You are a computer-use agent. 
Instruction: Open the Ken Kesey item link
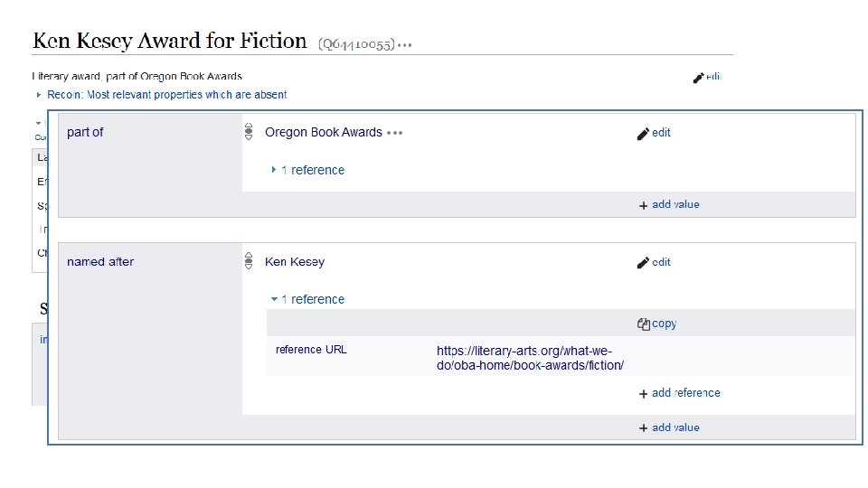[294, 262]
